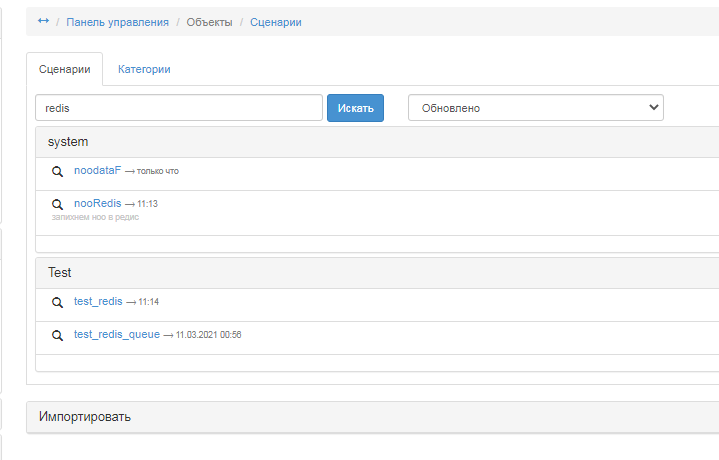Switch to the Сценарии tab
The width and height of the screenshot is (719, 460).
pos(65,69)
